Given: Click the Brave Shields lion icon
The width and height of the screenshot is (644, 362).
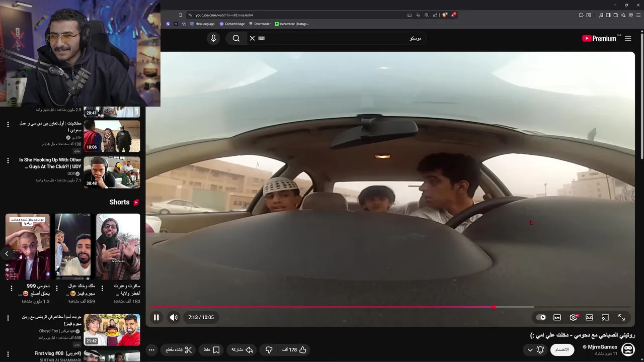Looking at the screenshot, I should [444, 15].
